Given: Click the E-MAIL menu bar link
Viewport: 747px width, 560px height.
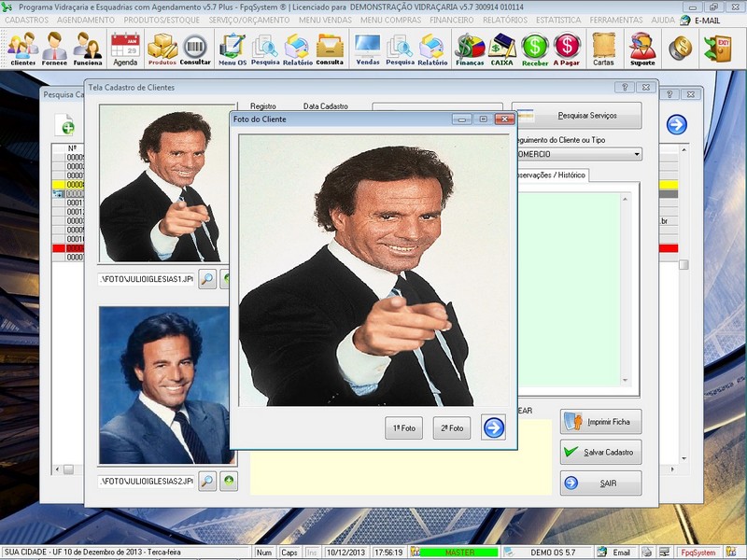Looking at the screenshot, I should (x=707, y=20).
